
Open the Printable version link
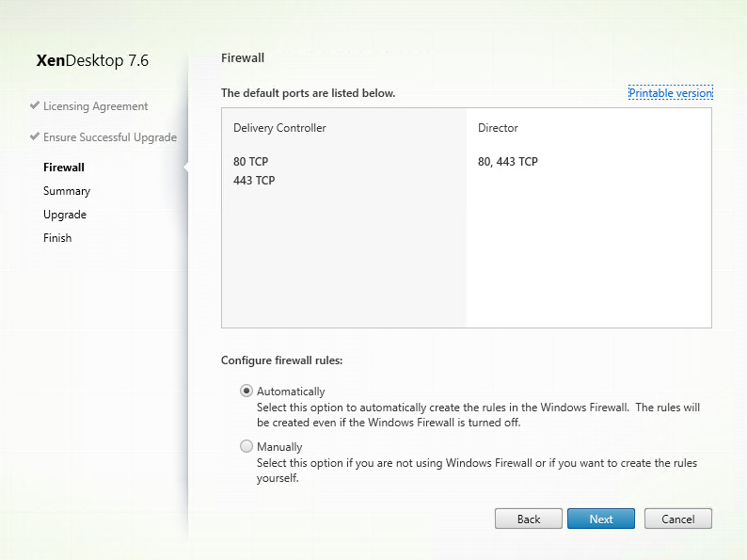[x=670, y=93]
